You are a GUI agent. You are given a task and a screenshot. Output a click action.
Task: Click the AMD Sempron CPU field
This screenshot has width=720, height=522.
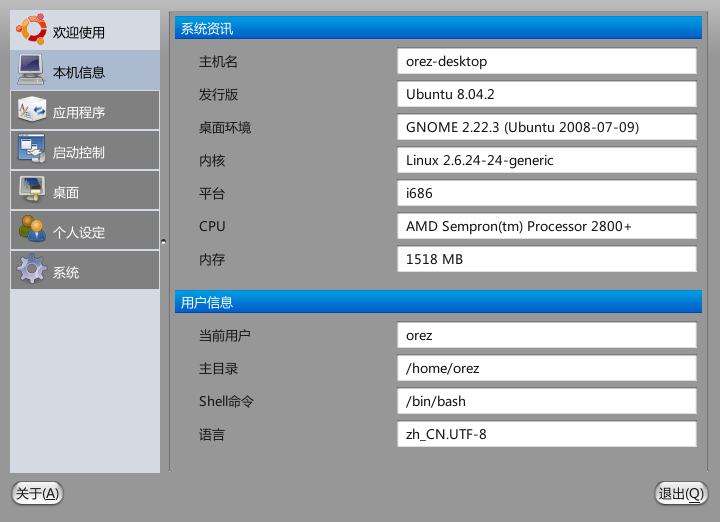546,226
